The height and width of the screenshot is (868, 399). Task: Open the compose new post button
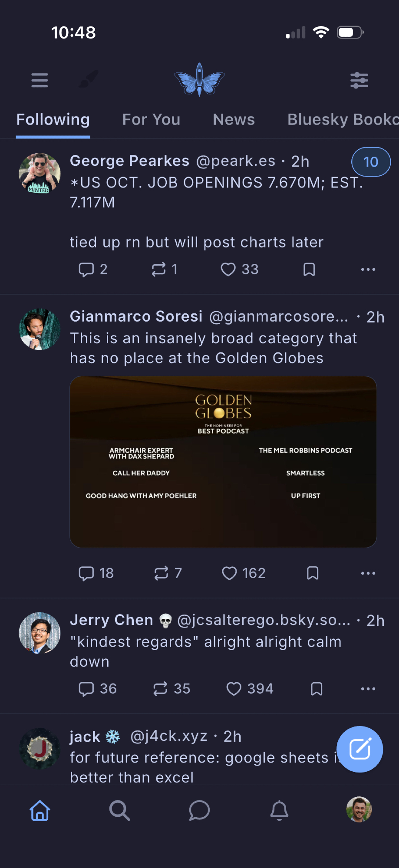pos(359,749)
